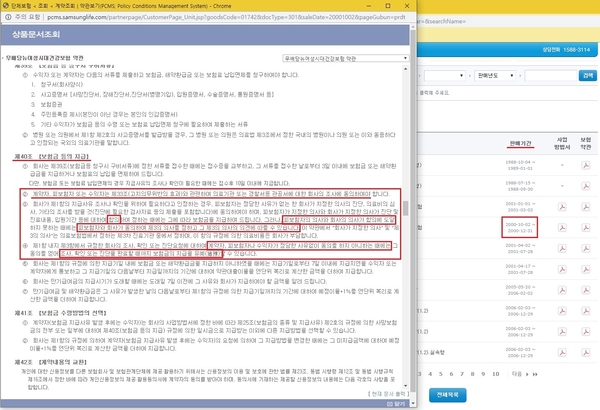Click the 판매기간 column header
The image size is (600, 410).
coord(520,143)
